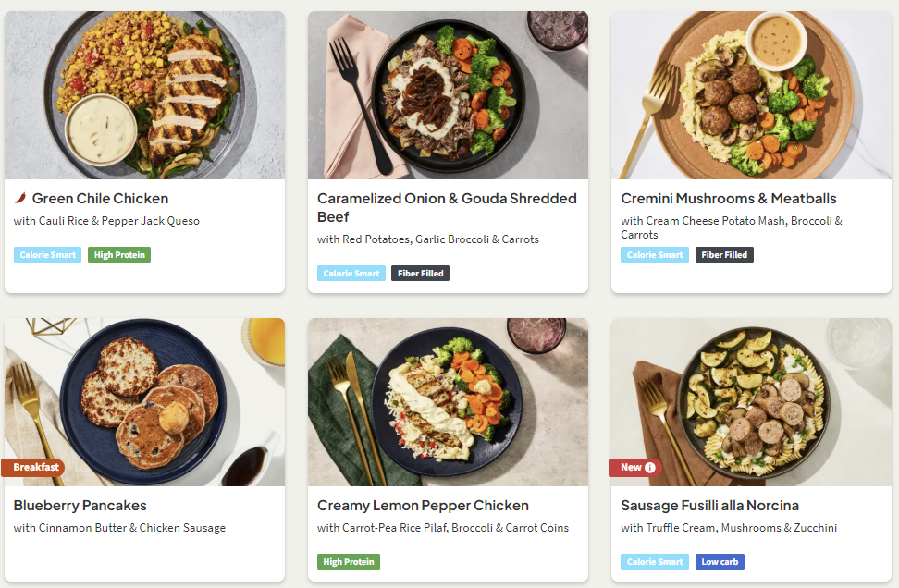Click the Cremini Mushrooms & Meatballs title
The image size is (899, 588).
tap(729, 198)
